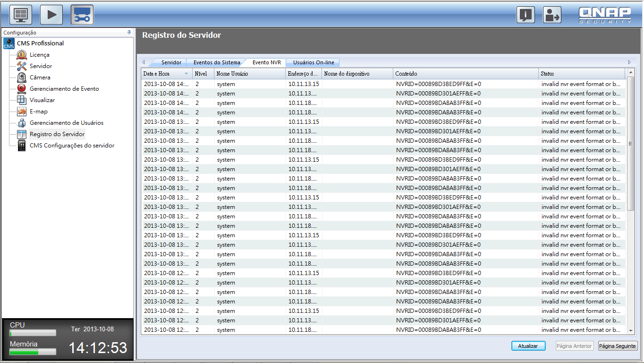The height and width of the screenshot is (363, 644).
Task: Click the Servidor tools icon
Action: (x=22, y=66)
